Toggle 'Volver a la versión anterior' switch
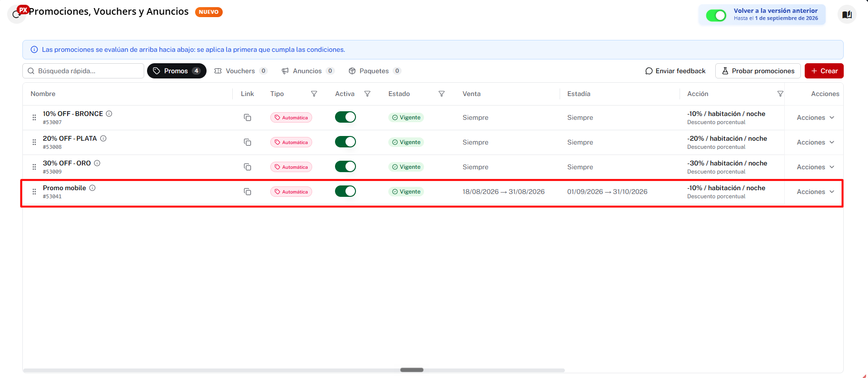This screenshot has height=378, width=868. [x=716, y=15]
